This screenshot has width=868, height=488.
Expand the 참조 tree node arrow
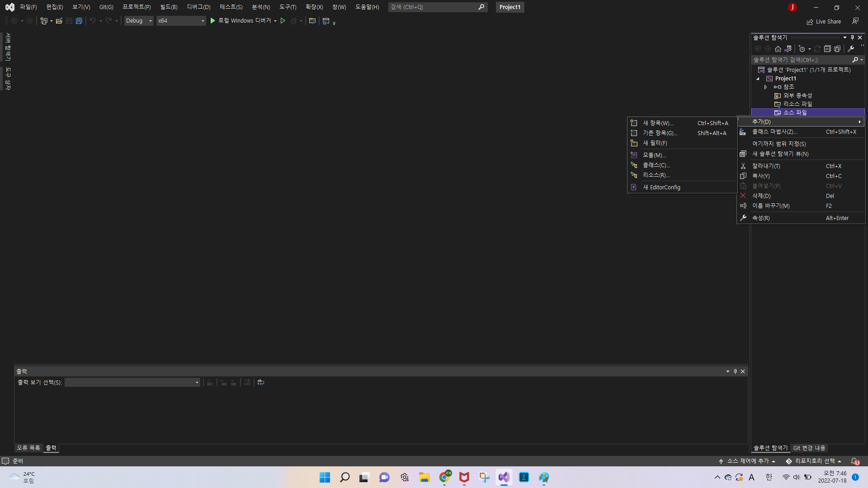(765, 87)
